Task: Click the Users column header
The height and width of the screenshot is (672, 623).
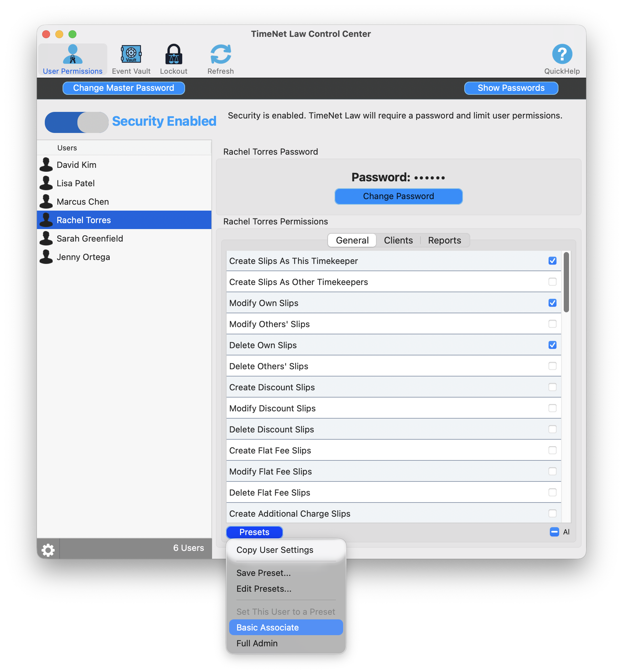Action: pyautogui.click(x=124, y=148)
